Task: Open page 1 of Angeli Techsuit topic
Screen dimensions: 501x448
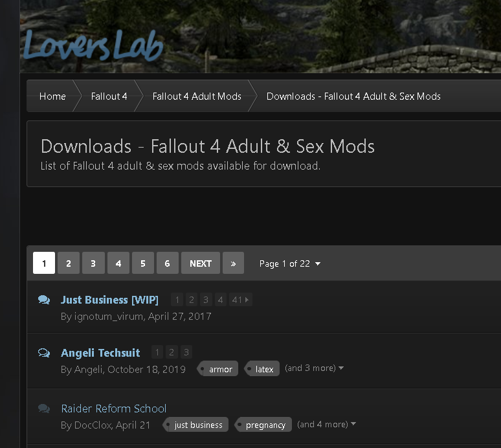Action: [157, 352]
